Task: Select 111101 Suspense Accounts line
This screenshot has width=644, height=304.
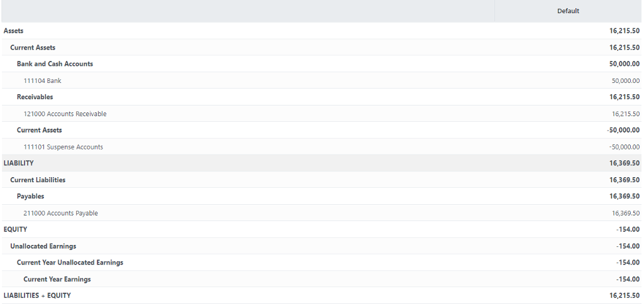Action: click(63, 147)
